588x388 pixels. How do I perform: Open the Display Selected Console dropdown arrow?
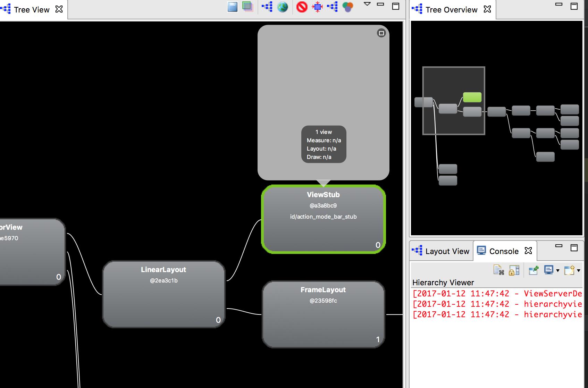558,270
